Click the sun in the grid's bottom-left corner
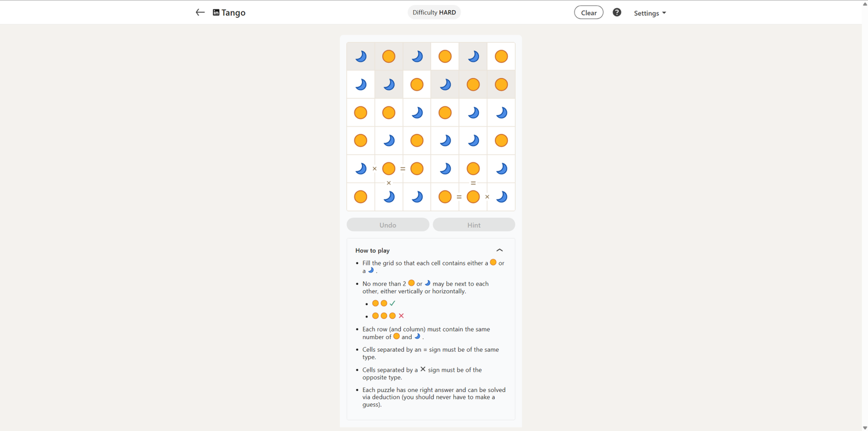 coord(361,197)
